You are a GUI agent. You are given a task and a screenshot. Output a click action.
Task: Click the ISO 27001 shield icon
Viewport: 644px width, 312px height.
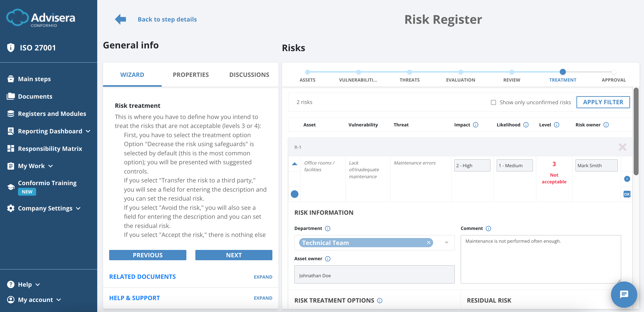tap(11, 48)
